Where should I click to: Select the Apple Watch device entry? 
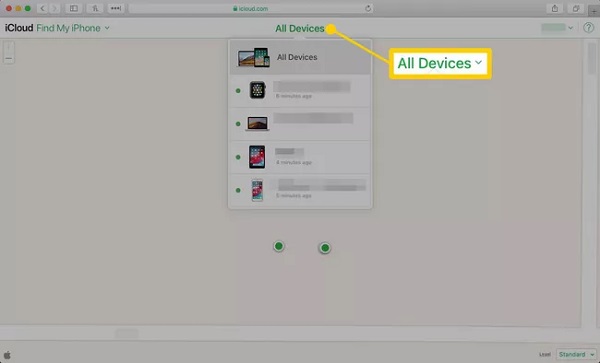(300, 91)
